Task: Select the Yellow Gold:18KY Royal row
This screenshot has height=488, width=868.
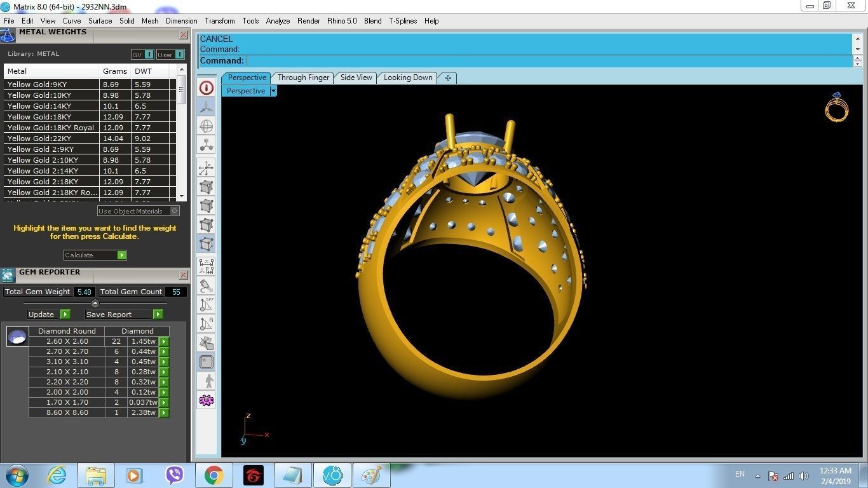Action: [x=90, y=128]
